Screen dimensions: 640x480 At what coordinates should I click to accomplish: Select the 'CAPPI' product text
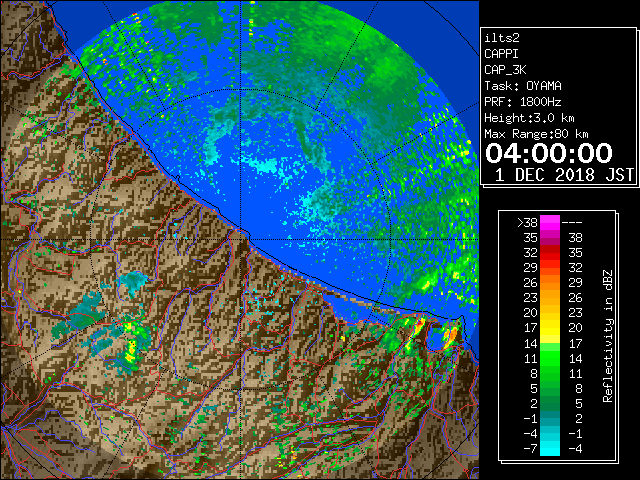[x=501, y=54]
